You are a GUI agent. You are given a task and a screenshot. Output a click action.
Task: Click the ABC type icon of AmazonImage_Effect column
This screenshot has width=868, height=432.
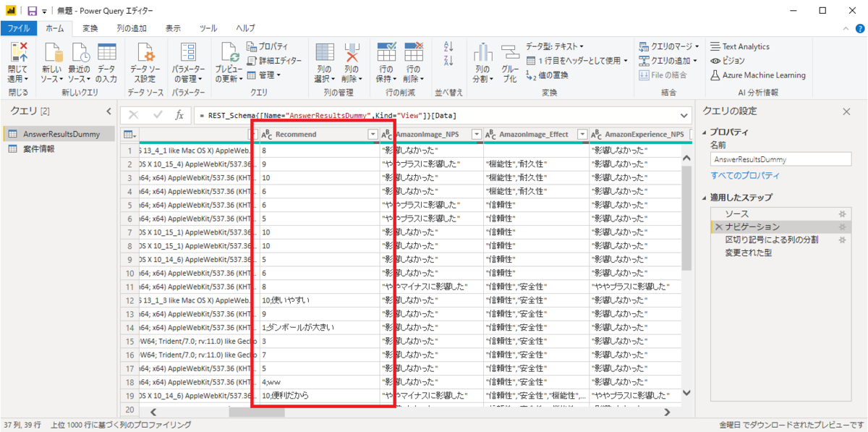pos(490,135)
